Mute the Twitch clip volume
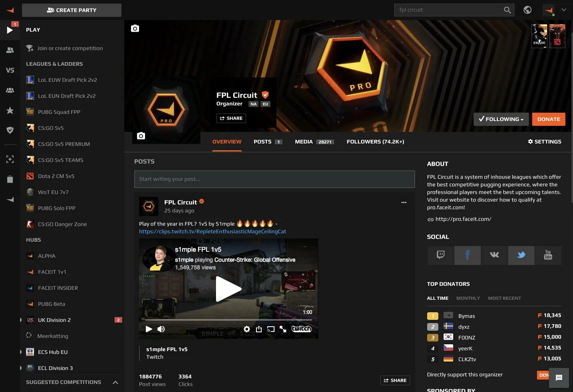 161,329
